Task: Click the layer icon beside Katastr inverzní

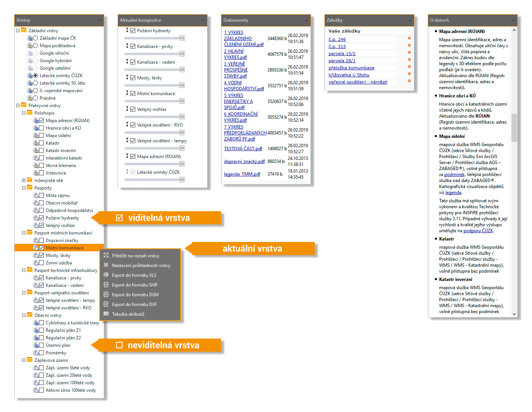Action: point(36,151)
